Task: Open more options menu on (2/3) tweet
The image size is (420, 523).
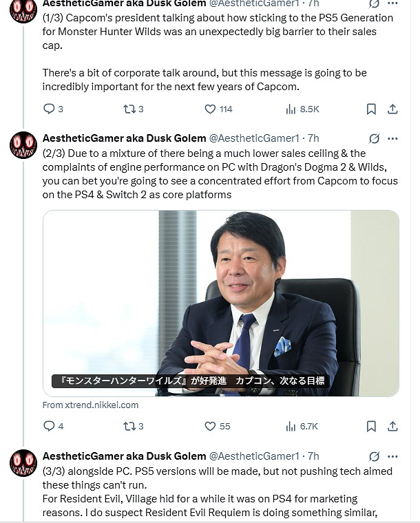Action: coord(392,138)
